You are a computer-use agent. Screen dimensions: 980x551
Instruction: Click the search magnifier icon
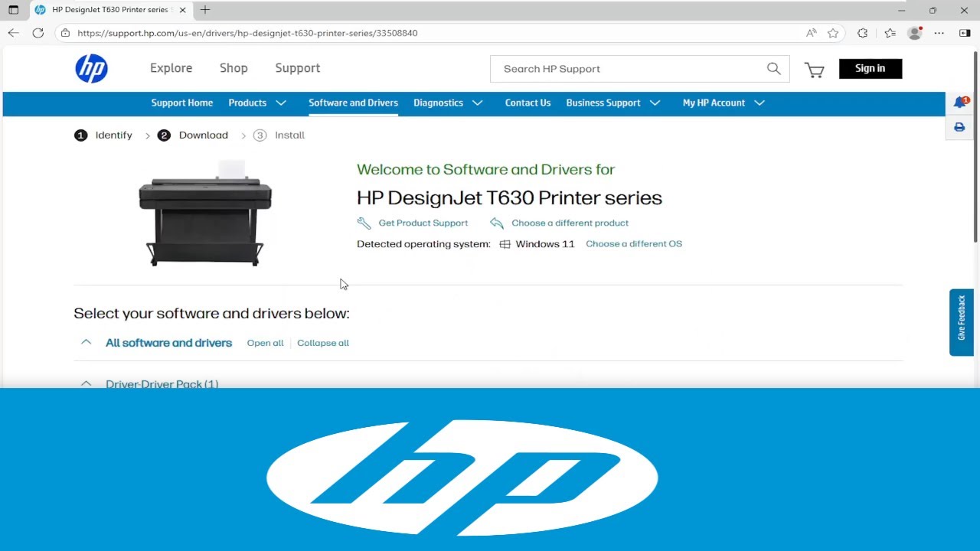[773, 69]
